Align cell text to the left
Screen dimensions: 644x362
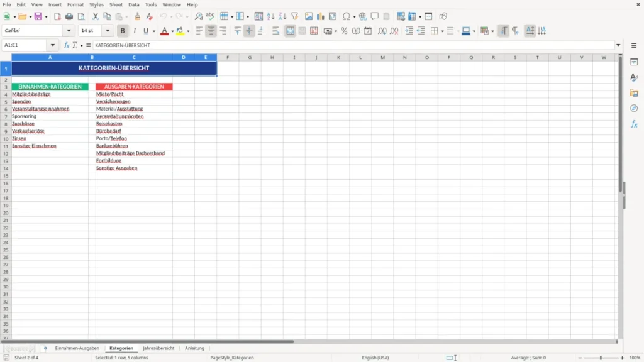point(199,31)
